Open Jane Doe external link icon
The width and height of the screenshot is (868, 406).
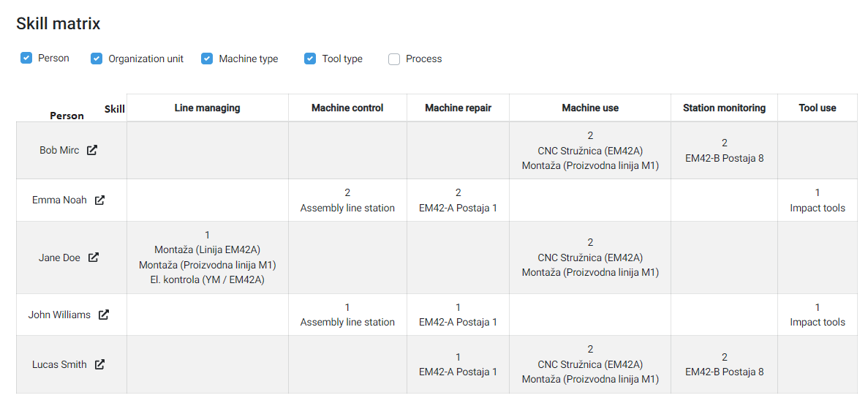(x=94, y=257)
